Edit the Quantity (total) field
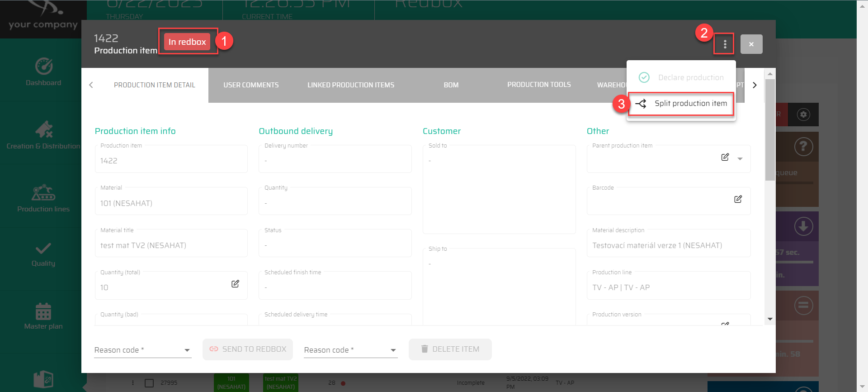Image resolution: width=868 pixels, height=392 pixels. click(235, 284)
